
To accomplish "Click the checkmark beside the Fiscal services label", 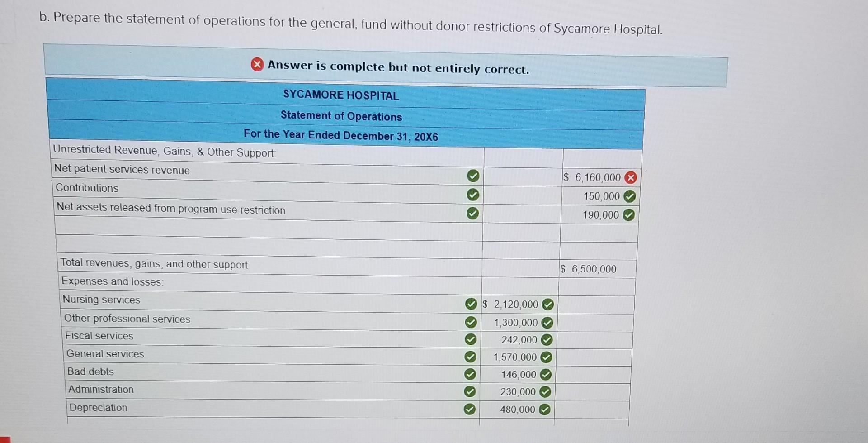I will pos(472,339).
